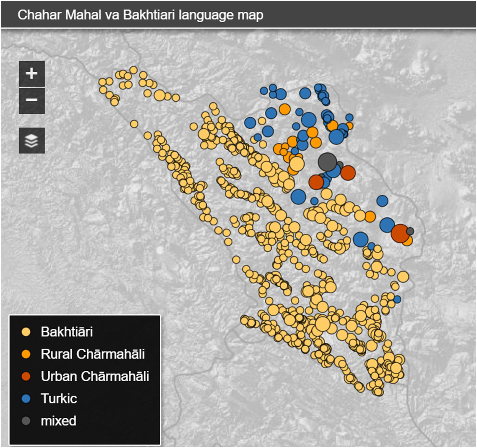Click the mixed gray legend dot
This screenshot has height=448, width=477.
pos(26,421)
